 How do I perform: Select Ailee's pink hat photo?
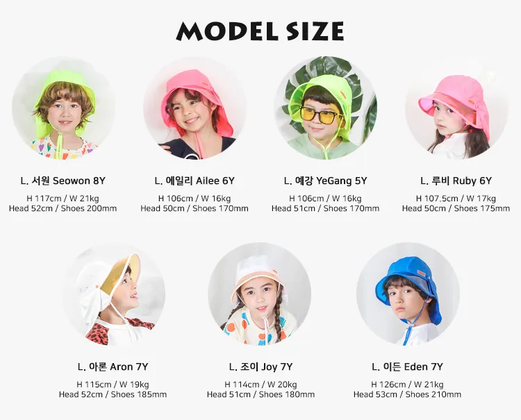(x=195, y=108)
